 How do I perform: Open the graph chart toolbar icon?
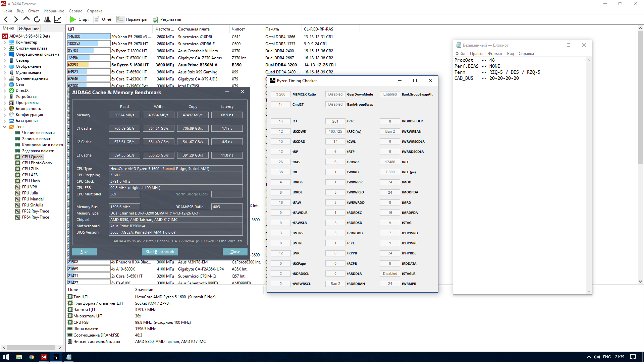coord(58,19)
